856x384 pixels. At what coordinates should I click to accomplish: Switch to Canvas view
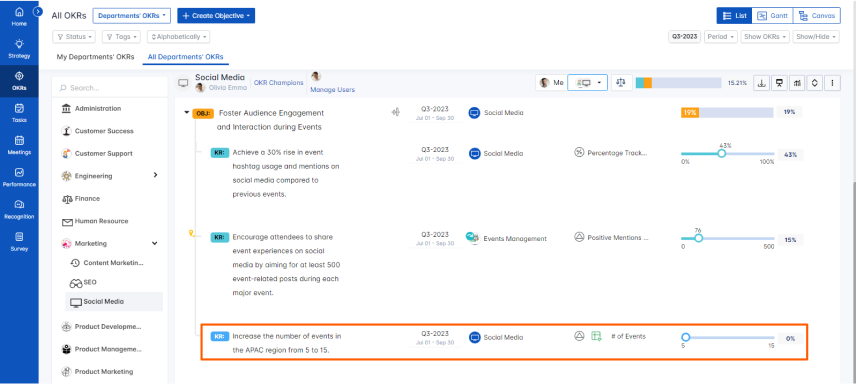817,16
